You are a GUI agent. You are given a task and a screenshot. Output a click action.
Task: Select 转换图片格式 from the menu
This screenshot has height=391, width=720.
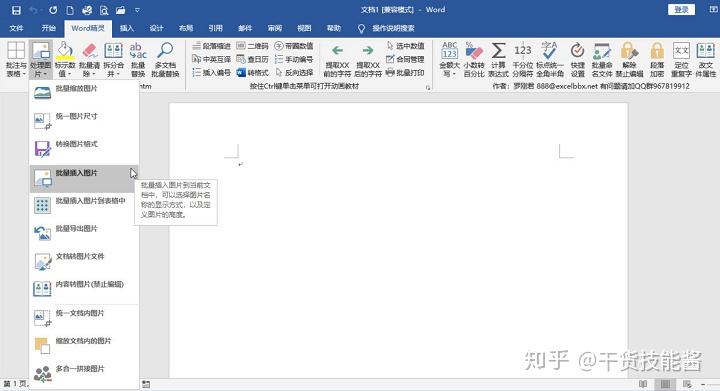tap(84, 149)
